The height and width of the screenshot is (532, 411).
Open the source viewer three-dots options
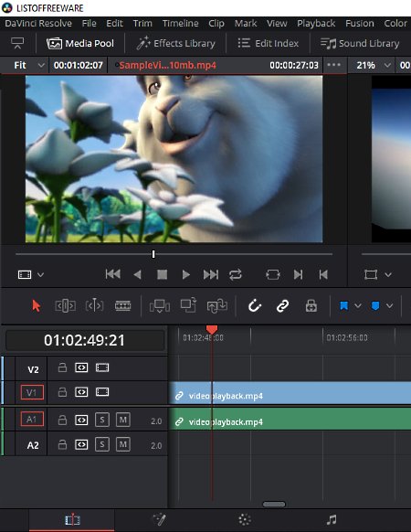[334, 65]
